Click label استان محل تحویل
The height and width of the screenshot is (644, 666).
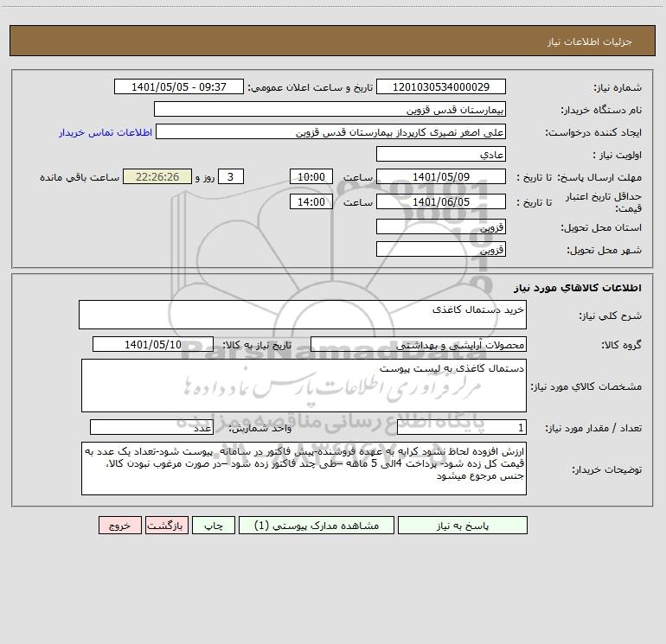click(601, 227)
